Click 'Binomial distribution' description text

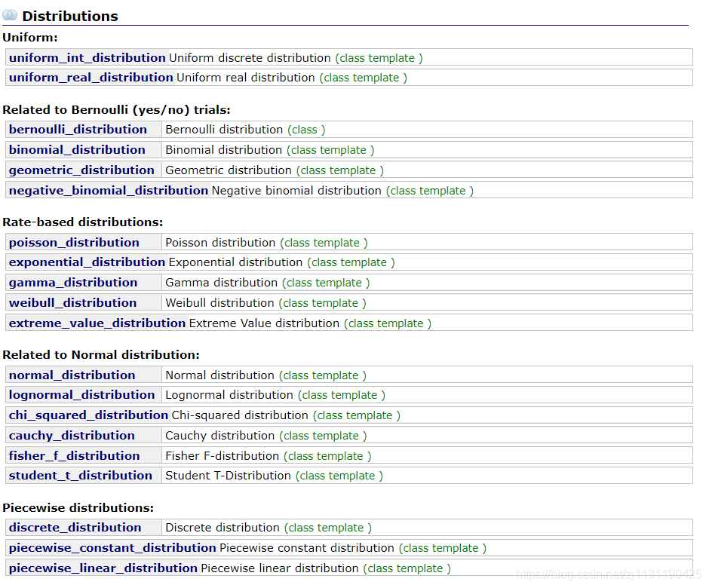click(x=224, y=150)
